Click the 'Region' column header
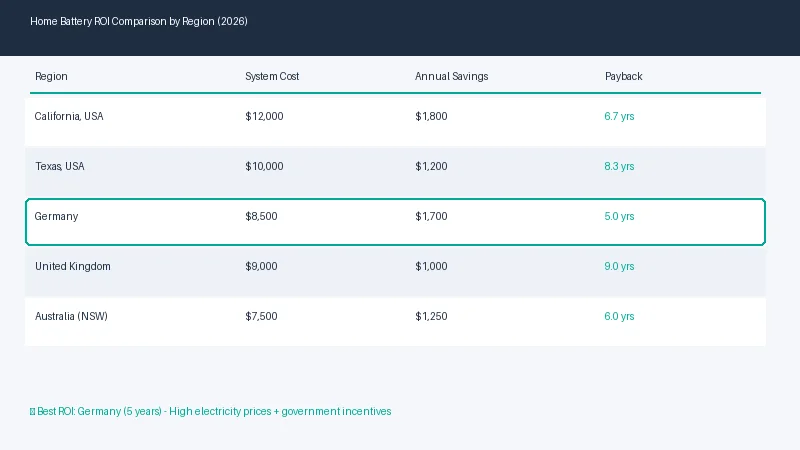This screenshot has height=450, width=800. pyautogui.click(x=51, y=77)
